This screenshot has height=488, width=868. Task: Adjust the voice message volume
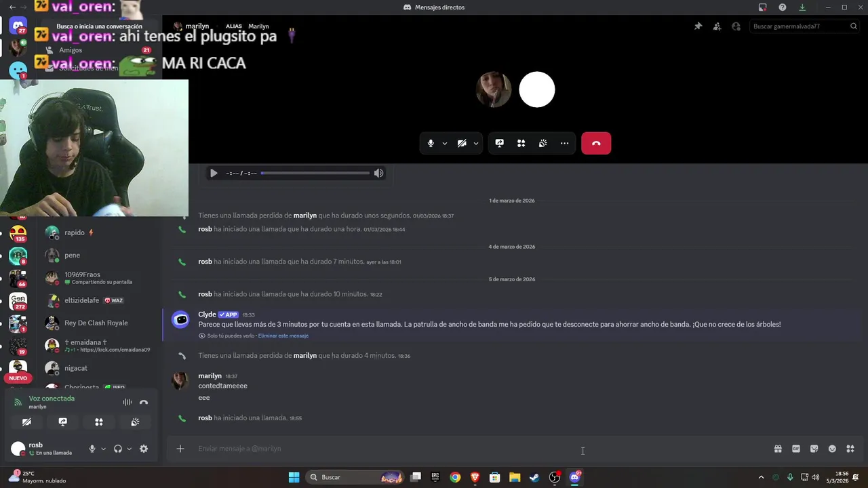[379, 174]
